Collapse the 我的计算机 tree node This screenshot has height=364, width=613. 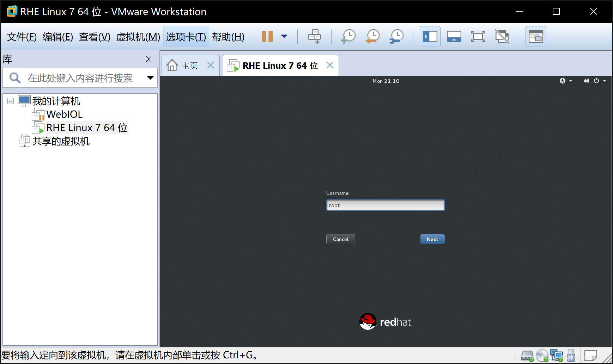[11, 101]
